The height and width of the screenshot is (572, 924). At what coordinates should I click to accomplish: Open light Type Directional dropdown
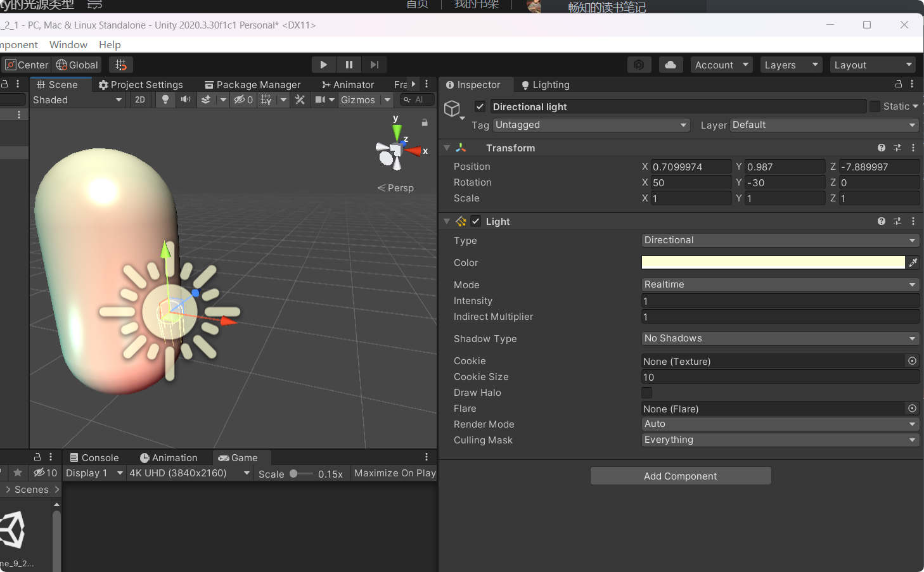point(780,240)
